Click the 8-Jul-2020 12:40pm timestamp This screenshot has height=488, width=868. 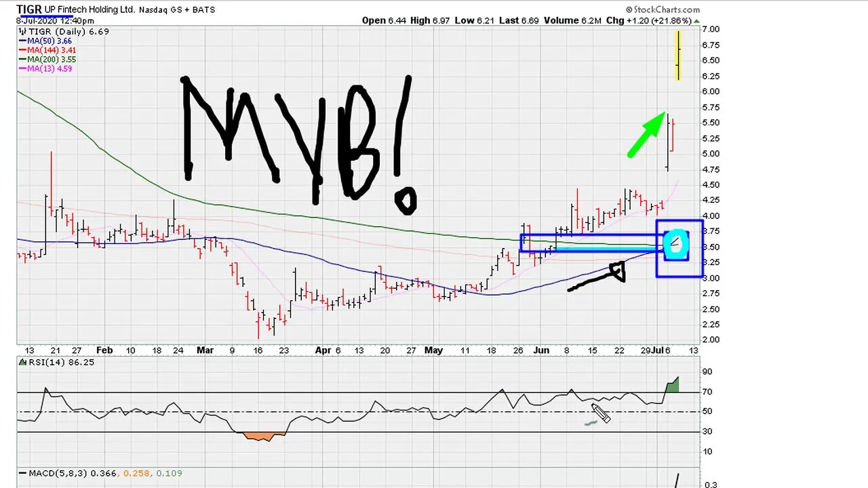55,21
